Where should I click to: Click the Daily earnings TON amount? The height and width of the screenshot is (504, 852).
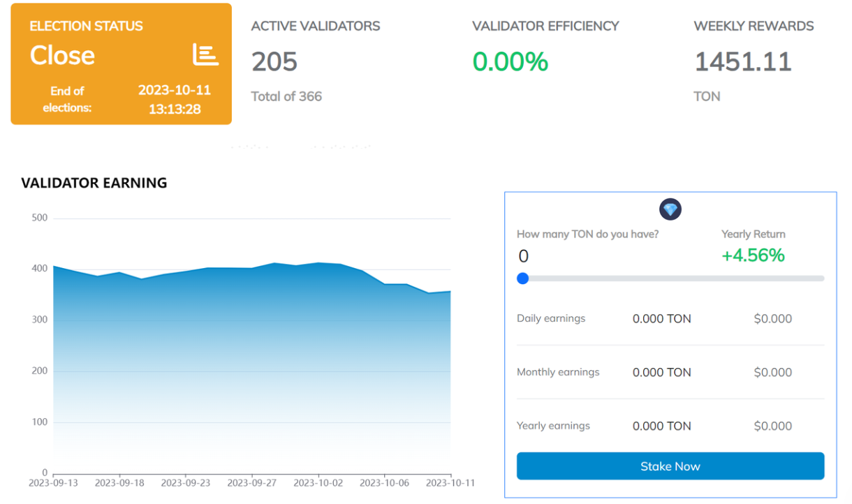661,319
